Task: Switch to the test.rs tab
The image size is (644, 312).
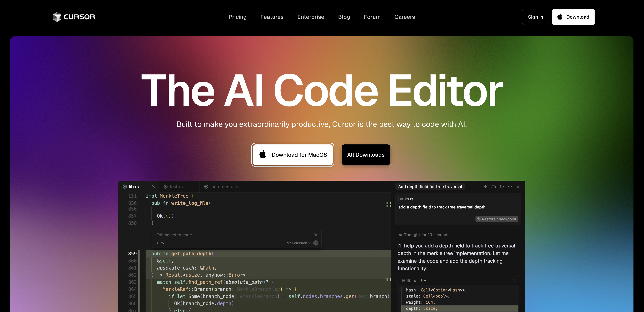Action: [x=176, y=187]
